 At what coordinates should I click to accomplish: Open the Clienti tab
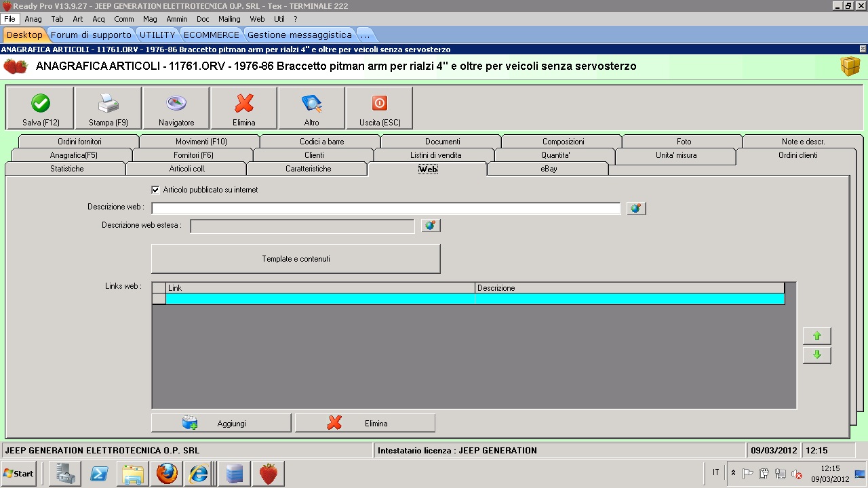point(314,155)
